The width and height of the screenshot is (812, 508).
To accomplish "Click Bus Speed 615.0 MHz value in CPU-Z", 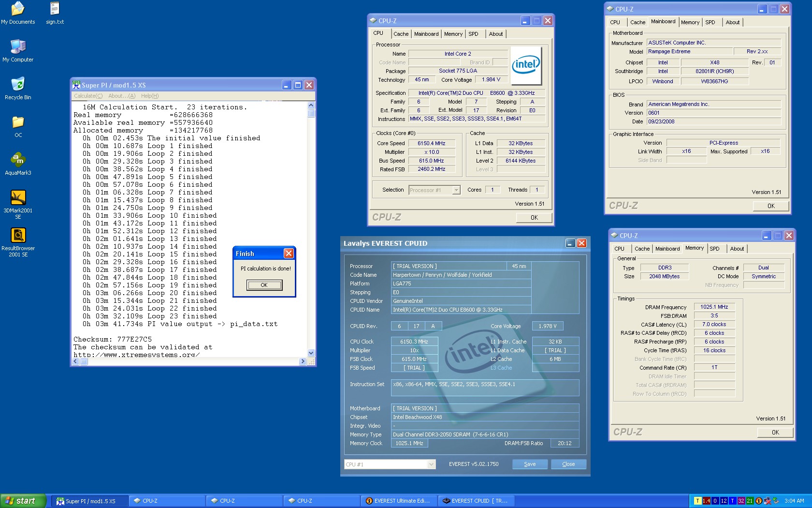I will coord(431,161).
